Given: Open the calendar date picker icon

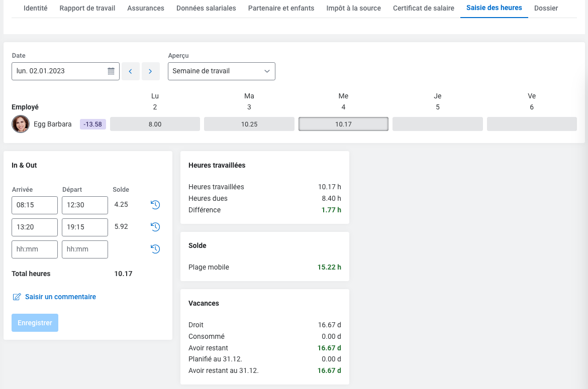Looking at the screenshot, I should point(111,71).
